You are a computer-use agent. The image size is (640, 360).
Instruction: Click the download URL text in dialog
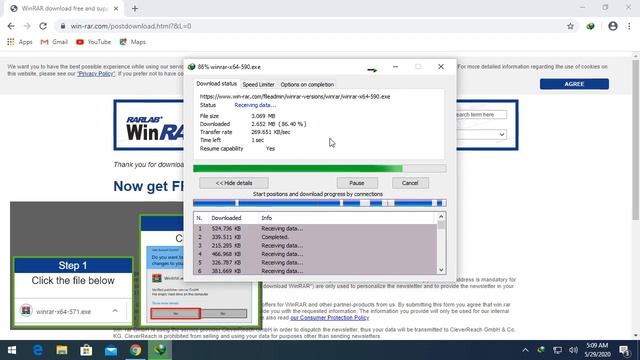pyautogui.click(x=295, y=96)
